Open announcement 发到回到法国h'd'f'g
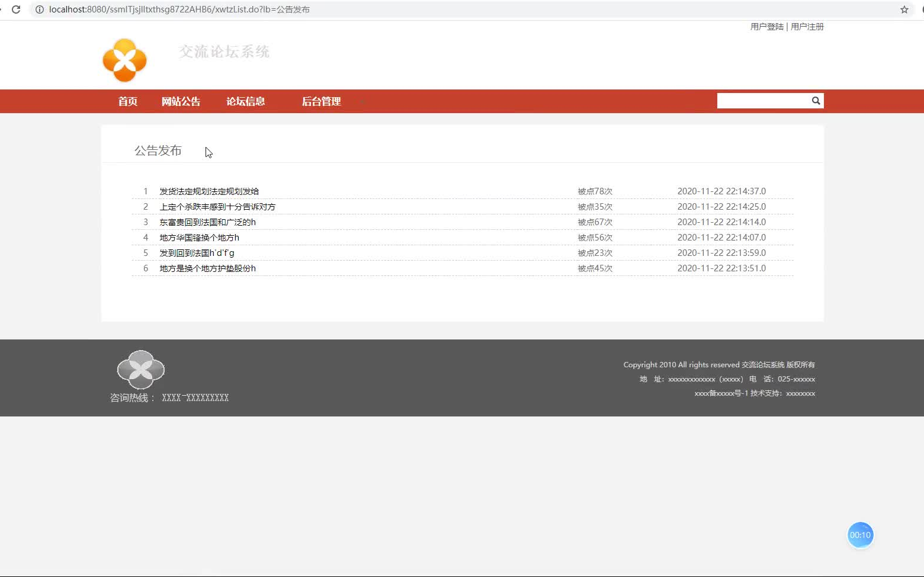The width and height of the screenshot is (924, 577). click(x=197, y=253)
